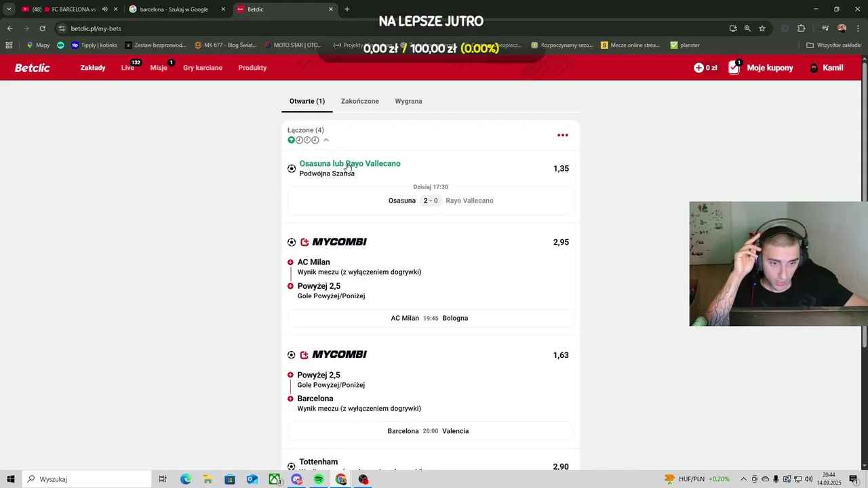Click the Tottenham bet title
This screenshot has width=868, height=488.
click(319, 462)
